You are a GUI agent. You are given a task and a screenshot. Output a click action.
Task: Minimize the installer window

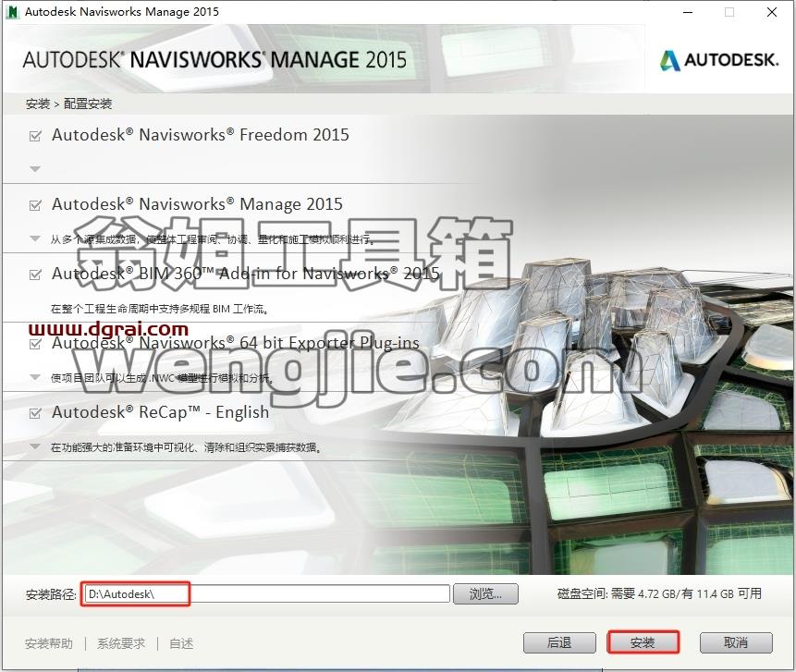point(688,12)
